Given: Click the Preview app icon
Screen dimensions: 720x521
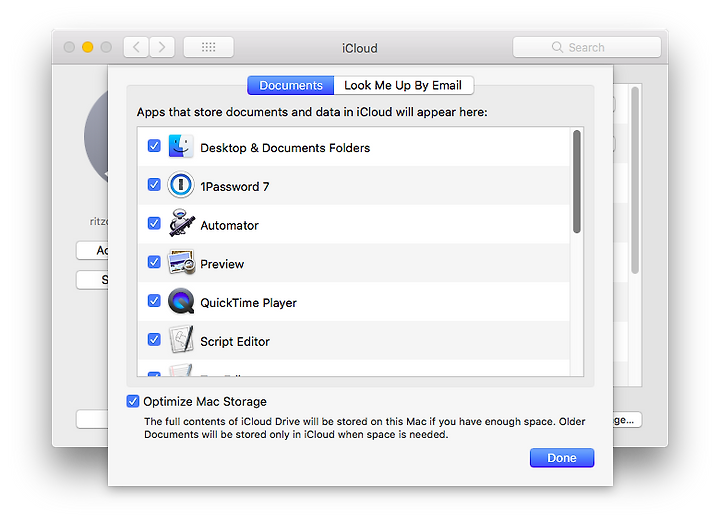Looking at the screenshot, I should (x=181, y=262).
